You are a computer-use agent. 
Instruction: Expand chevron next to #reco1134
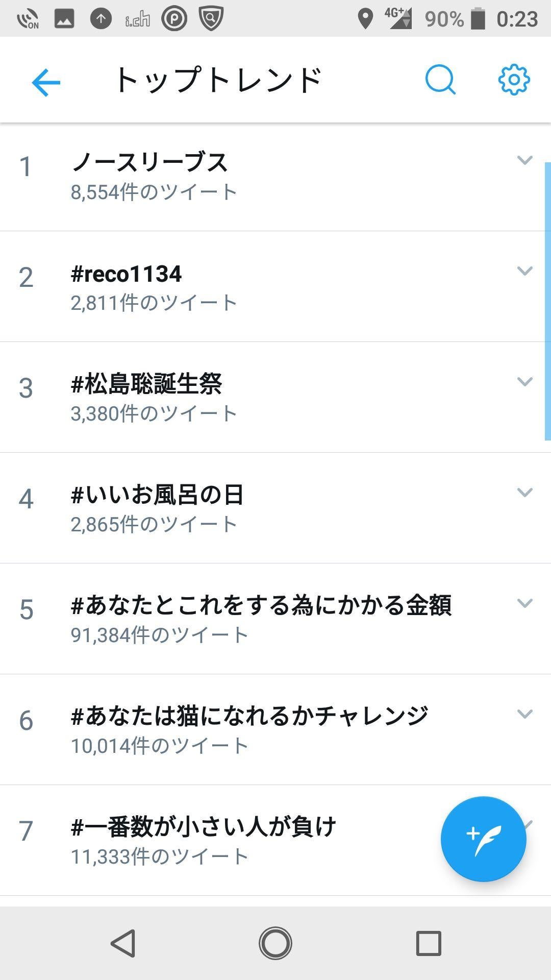pyautogui.click(x=524, y=271)
